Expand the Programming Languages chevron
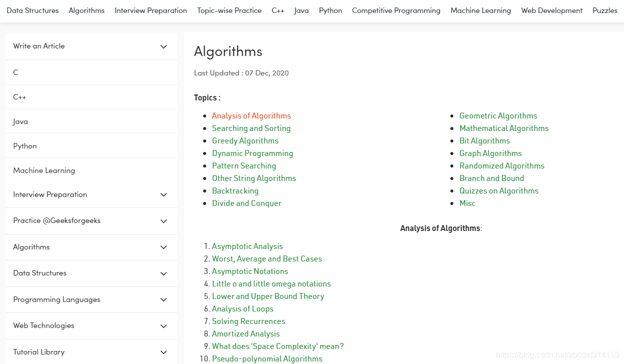This screenshot has height=364, width=624. 164,299
